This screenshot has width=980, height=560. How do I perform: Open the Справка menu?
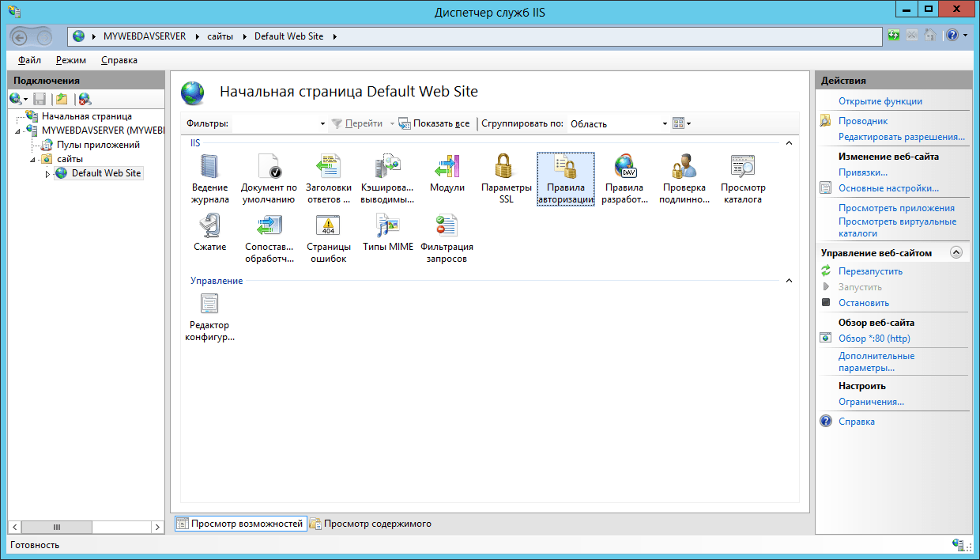[119, 60]
